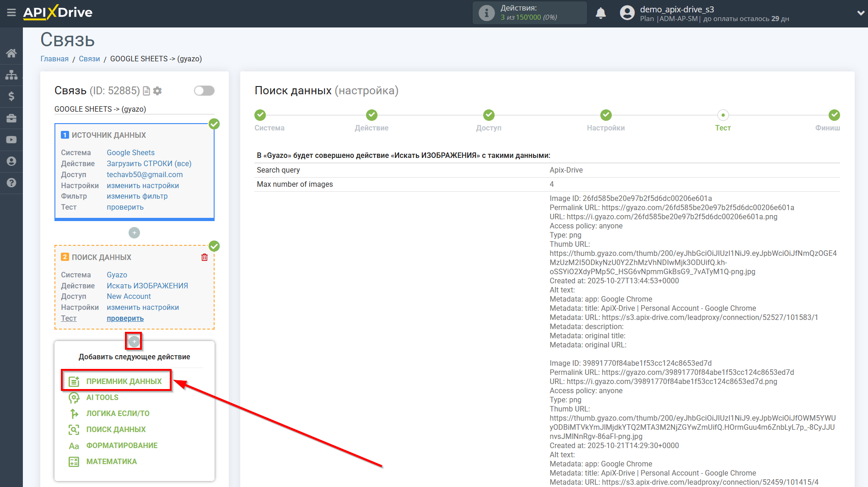This screenshot has height=487, width=868.
Task: Open billing via the dollar sign icon
Action: [x=11, y=96]
